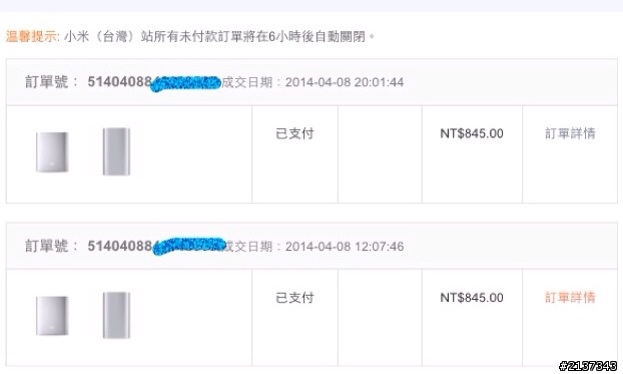Viewport: 623px width, 374px height.
Task: Click order number 51404088 in the second order header
Action: (120, 246)
